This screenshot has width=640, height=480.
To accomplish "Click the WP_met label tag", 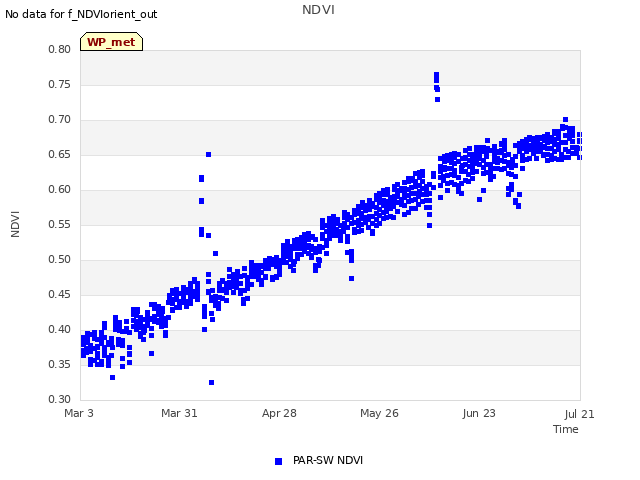I will (111, 42).
